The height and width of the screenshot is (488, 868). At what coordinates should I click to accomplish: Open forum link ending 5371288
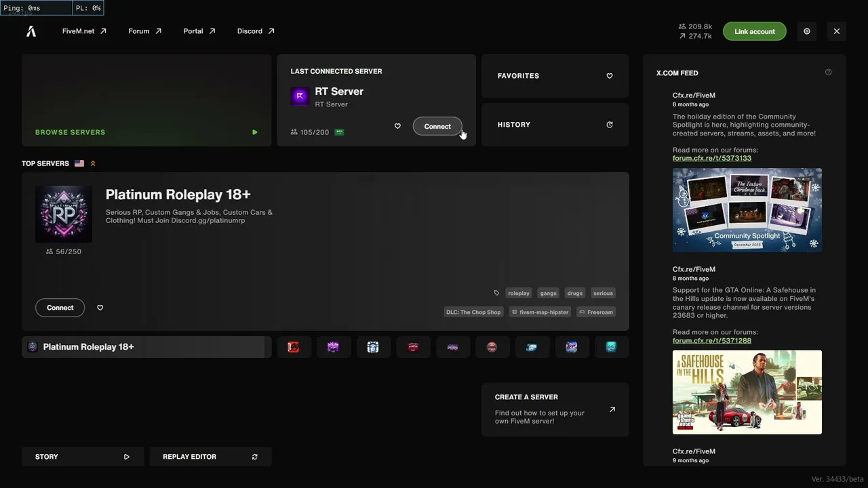click(712, 340)
